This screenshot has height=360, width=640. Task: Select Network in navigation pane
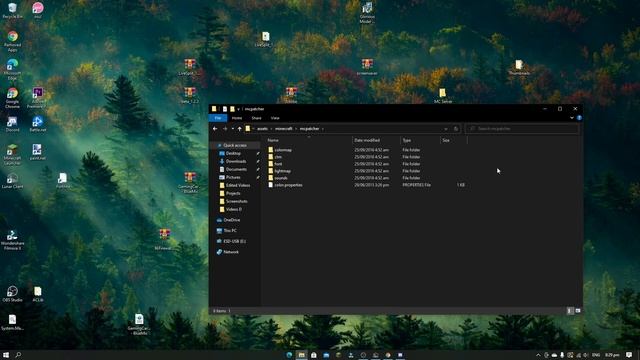click(231, 252)
